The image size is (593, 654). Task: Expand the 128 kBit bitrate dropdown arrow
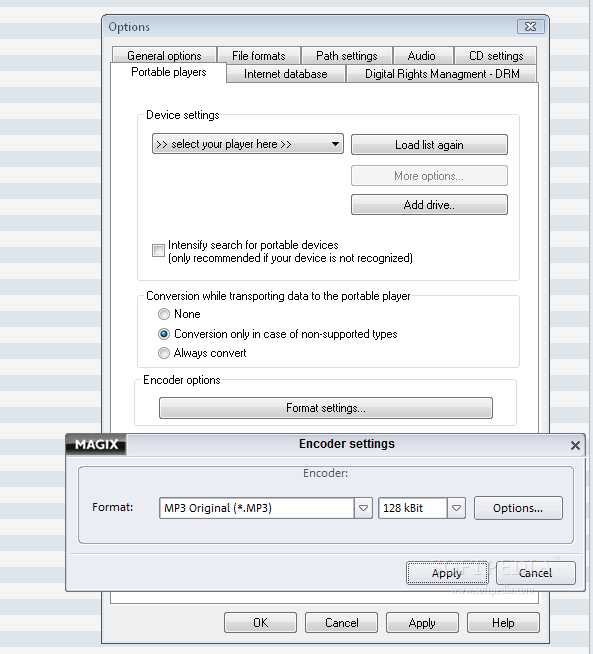tap(457, 508)
